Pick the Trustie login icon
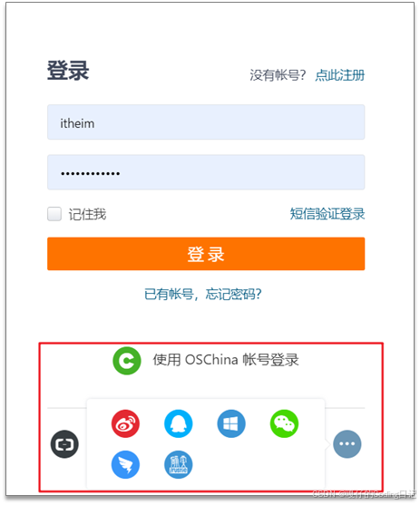Image resolution: width=420 pixels, height=505 pixels. (x=178, y=464)
